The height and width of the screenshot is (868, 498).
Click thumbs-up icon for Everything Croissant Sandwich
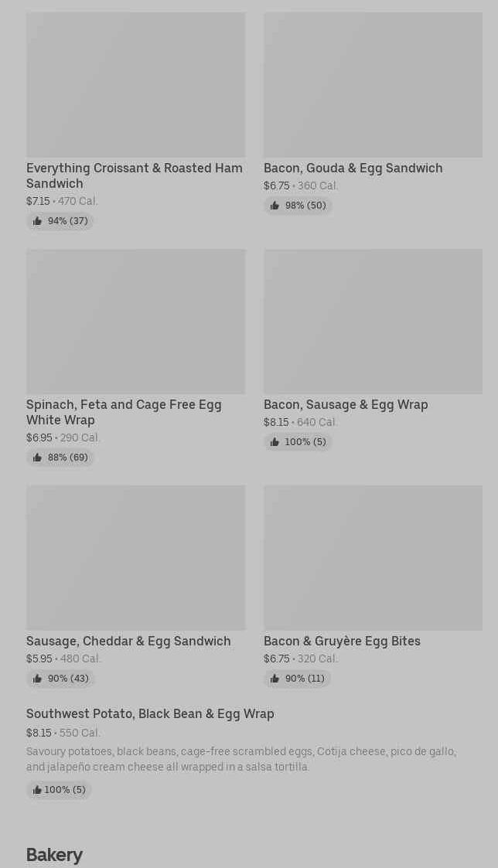(x=37, y=221)
